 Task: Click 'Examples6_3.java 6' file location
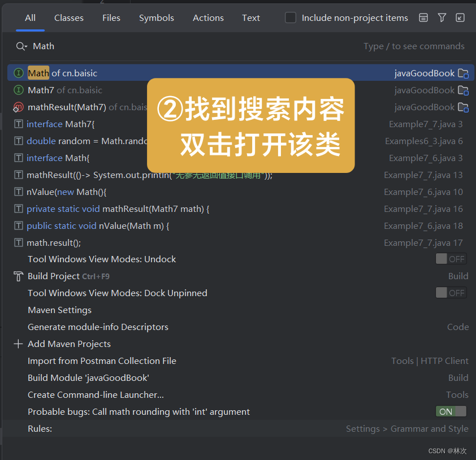(x=424, y=141)
